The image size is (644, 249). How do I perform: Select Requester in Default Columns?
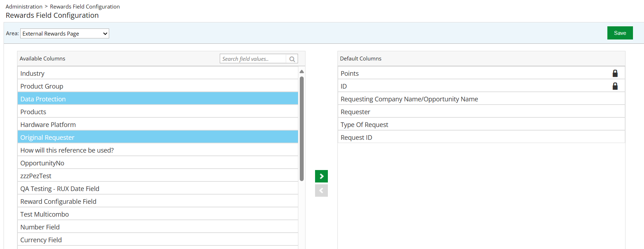click(x=481, y=111)
